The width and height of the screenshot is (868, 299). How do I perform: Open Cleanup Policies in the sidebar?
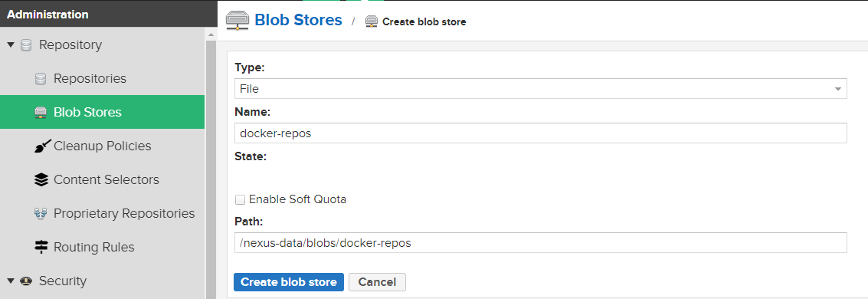pyautogui.click(x=102, y=146)
